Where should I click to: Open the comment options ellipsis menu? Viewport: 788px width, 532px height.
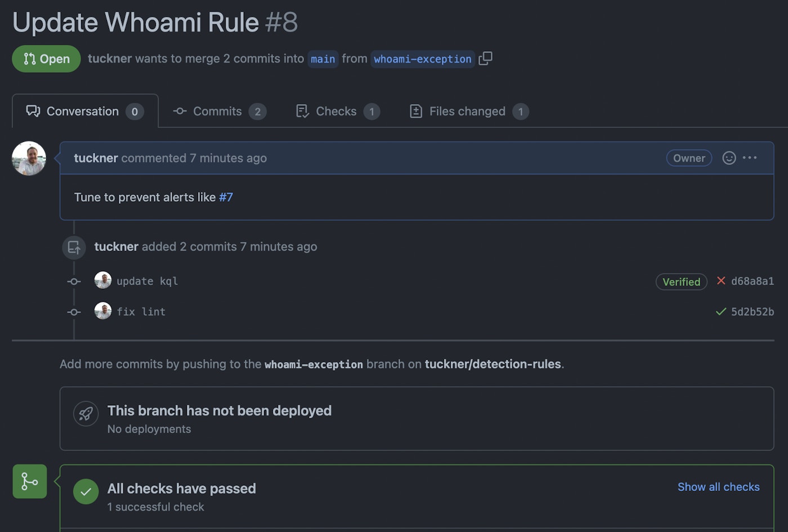coord(750,158)
